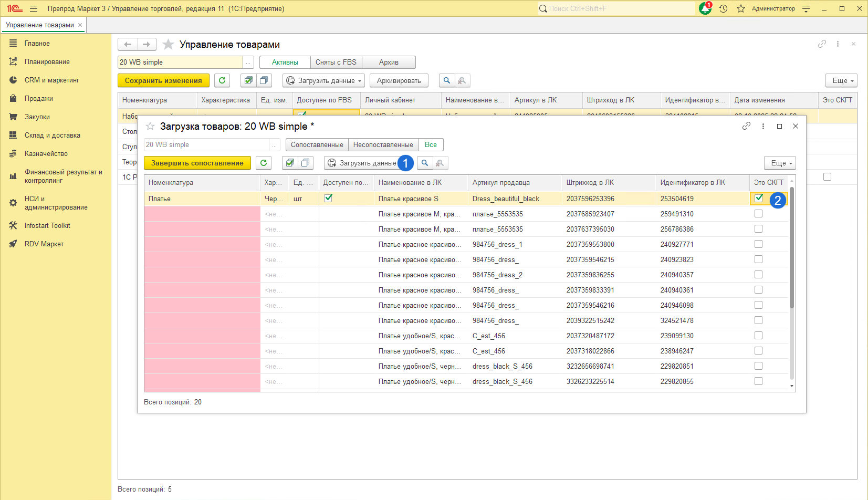Image resolution: width=868 pixels, height=500 pixels.
Task: Star the Загрузка товаров form as favorite
Action: [x=150, y=126]
